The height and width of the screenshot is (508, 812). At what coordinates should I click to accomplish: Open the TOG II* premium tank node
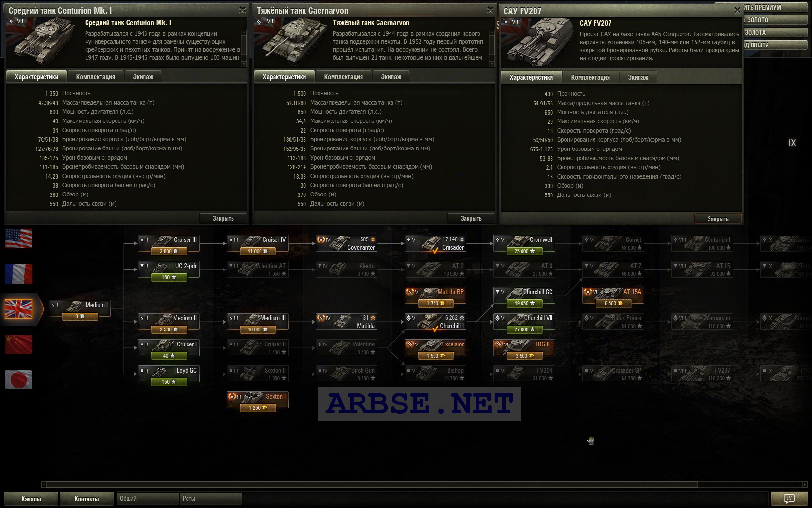click(524, 349)
